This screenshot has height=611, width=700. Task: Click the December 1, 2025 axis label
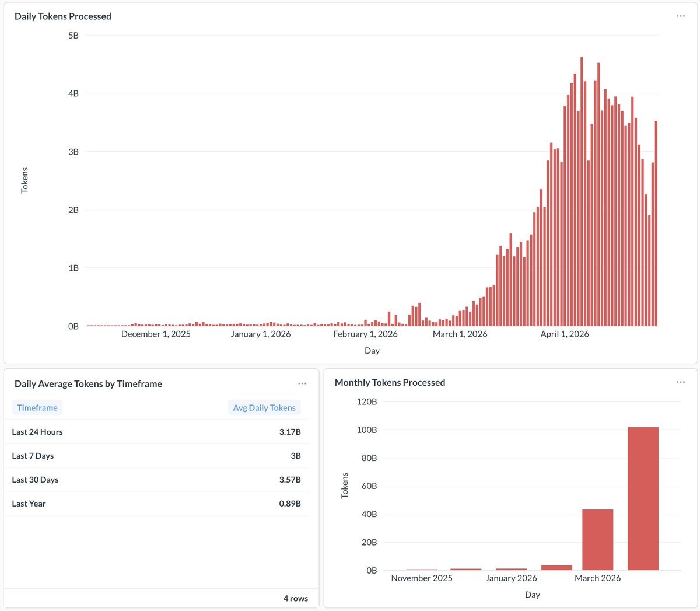pyautogui.click(x=156, y=334)
